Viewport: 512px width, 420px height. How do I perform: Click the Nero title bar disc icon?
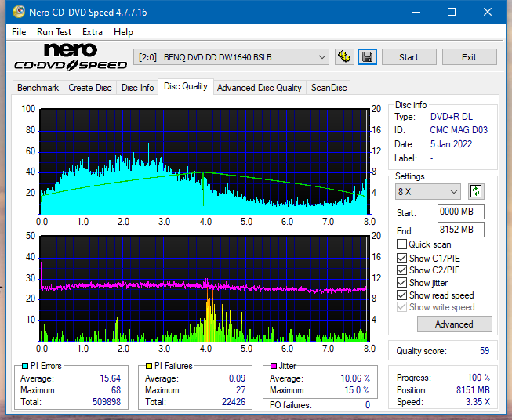tap(19, 12)
